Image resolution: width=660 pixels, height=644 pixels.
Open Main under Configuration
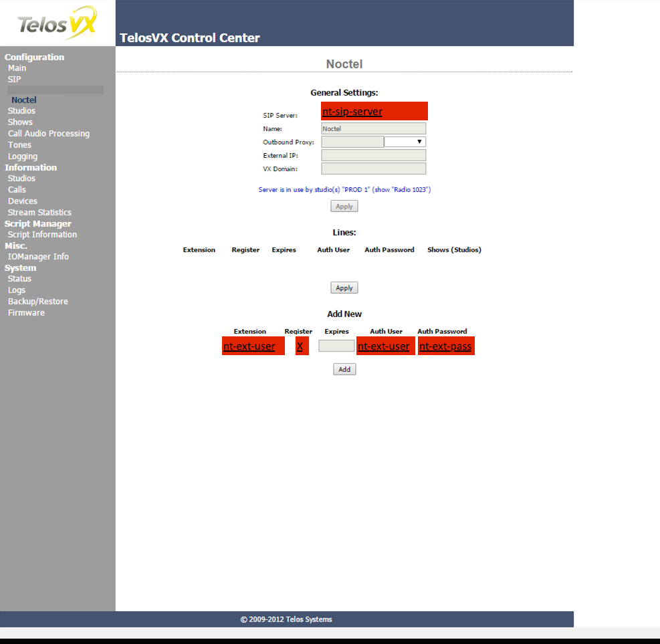17,68
